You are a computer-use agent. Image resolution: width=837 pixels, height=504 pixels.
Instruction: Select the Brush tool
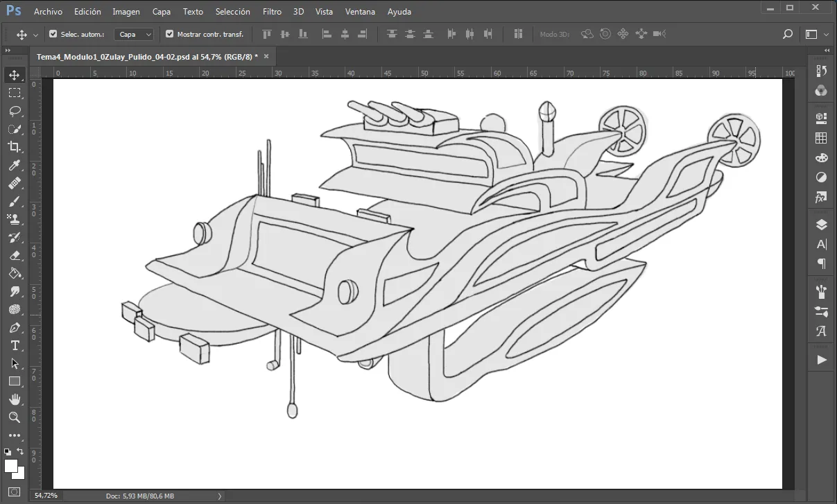coord(15,201)
